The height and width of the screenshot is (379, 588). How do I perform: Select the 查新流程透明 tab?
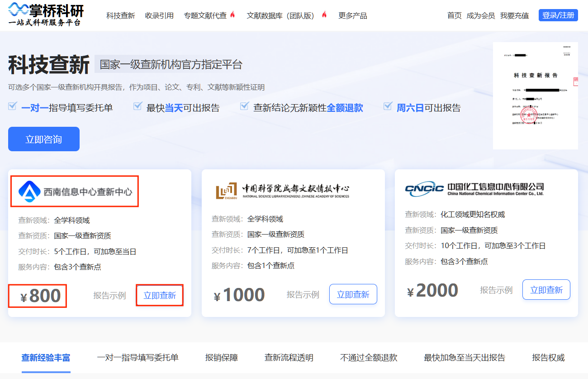coord(289,358)
